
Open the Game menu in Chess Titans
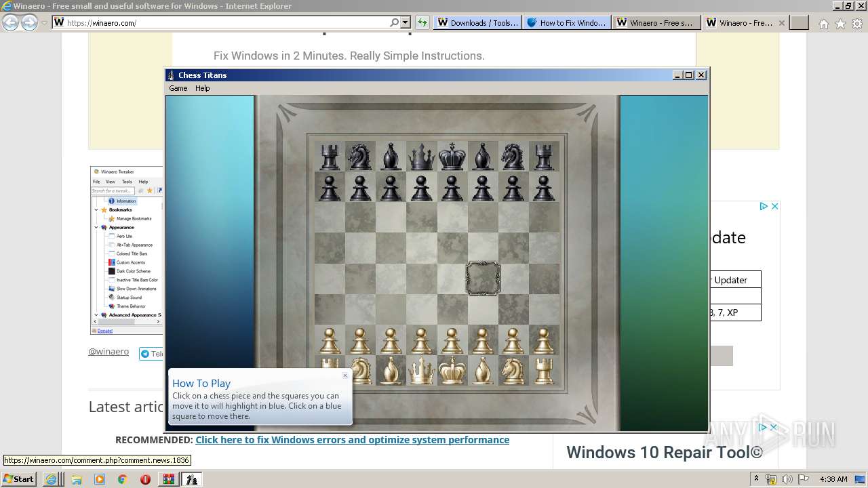(x=178, y=88)
